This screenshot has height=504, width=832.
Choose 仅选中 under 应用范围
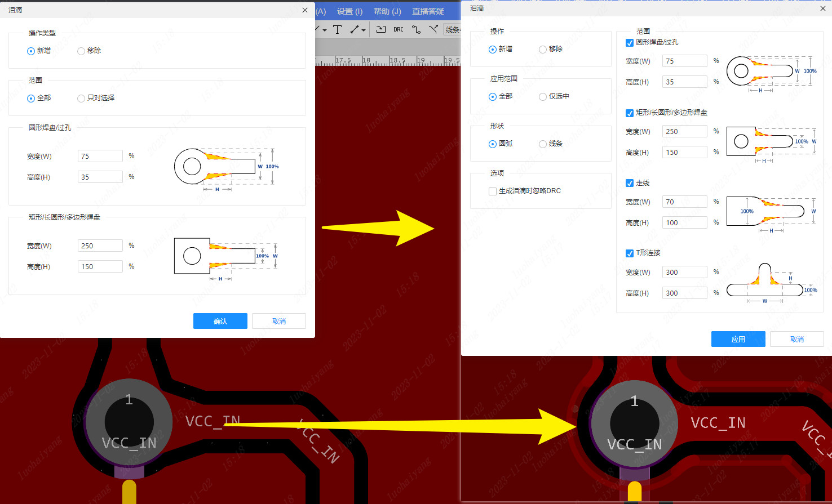coord(554,96)
